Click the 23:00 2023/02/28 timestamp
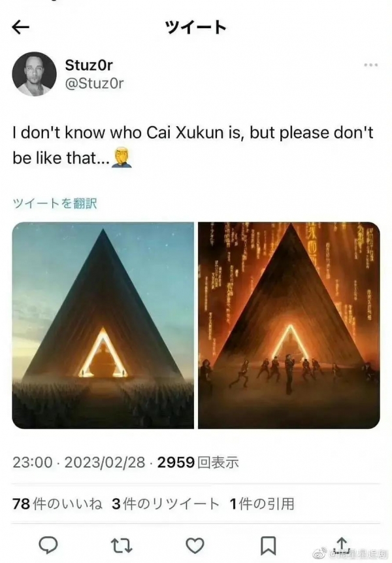The image size is (392, 563). tap(79, 462)
